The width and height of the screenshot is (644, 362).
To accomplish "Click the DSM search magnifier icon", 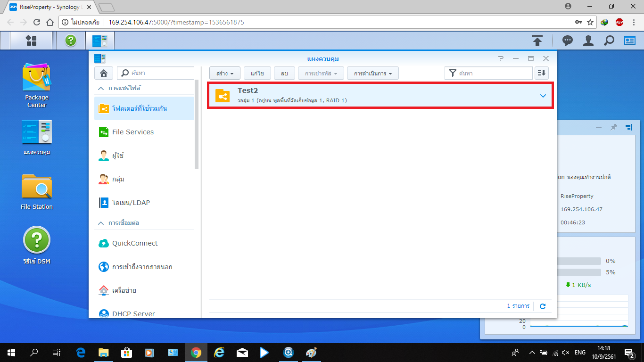I will [x=609, y=41].
